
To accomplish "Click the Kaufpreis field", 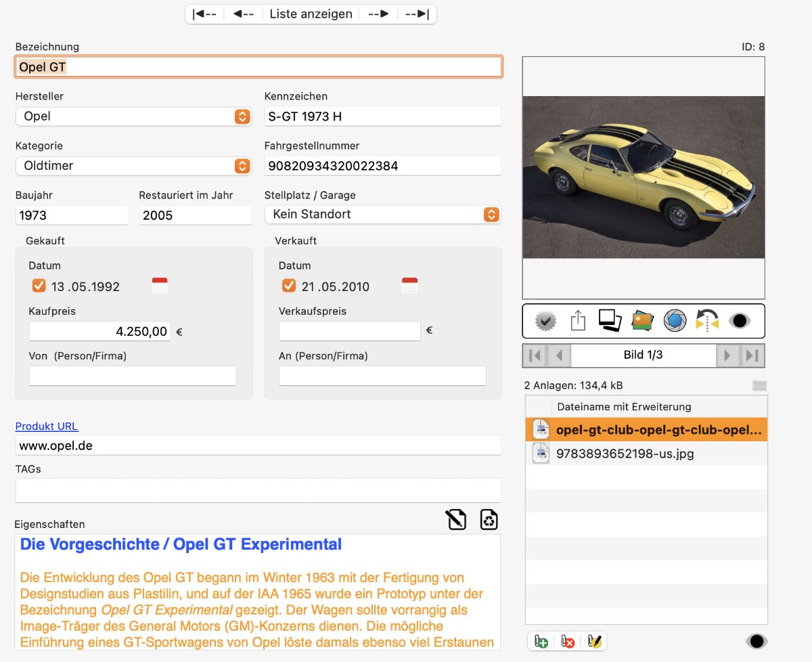I will [99, 332].
